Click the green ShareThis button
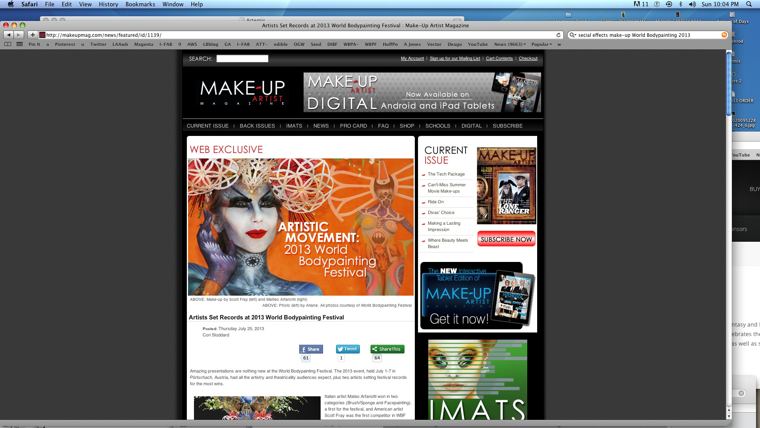The image size is (760, 428). 387,349
